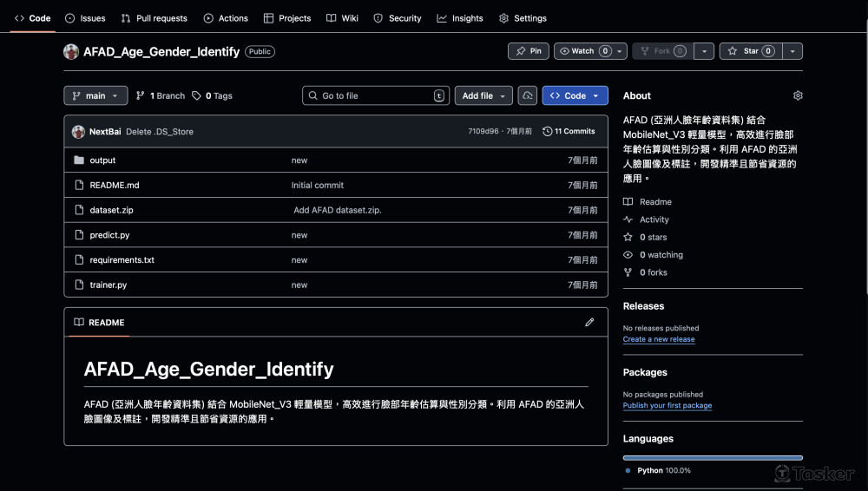Image resolution: width=868 pixels, height=491 pixels.
Task: Open the Star lists dropdown arrow
Action: click(792, 51)
